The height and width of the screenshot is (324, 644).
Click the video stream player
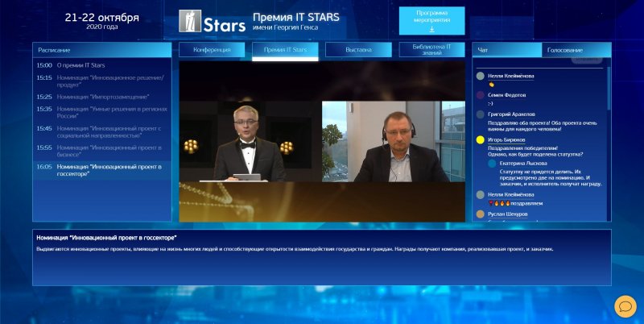[x=322, y=141]
